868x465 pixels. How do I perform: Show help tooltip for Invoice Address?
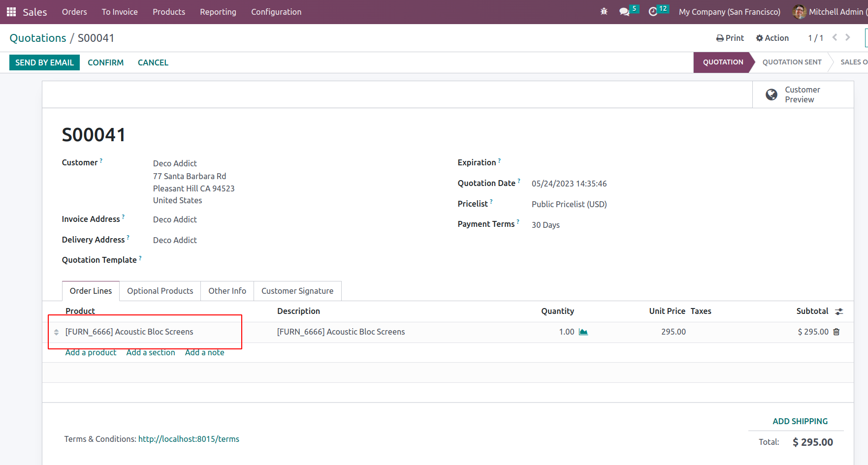click(124, 217)
